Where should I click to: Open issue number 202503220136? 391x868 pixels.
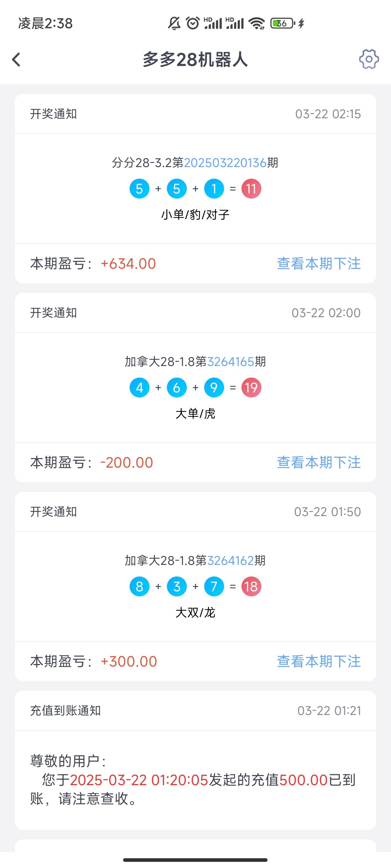pos(225,163)
